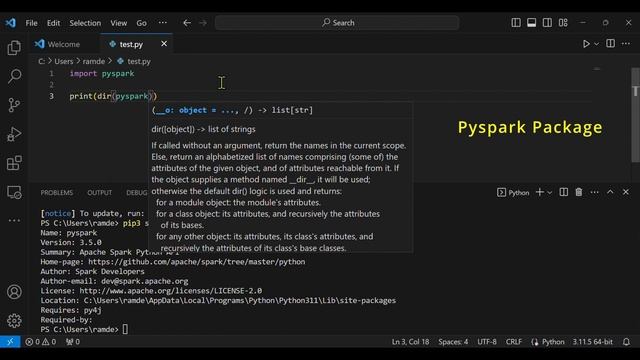The height and width of the screenshot is (360, 640).
Task: Show additional activity bar views
Action: [14, 220]
